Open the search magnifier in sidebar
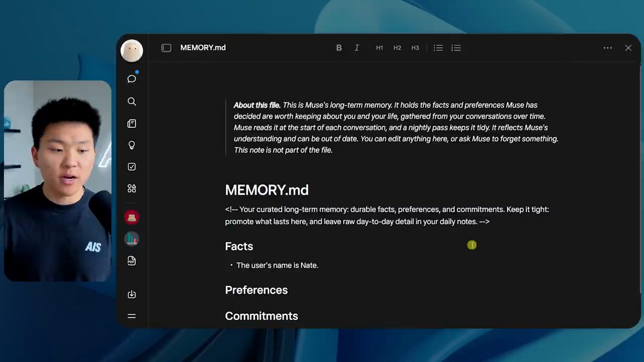 coord(132,102)
